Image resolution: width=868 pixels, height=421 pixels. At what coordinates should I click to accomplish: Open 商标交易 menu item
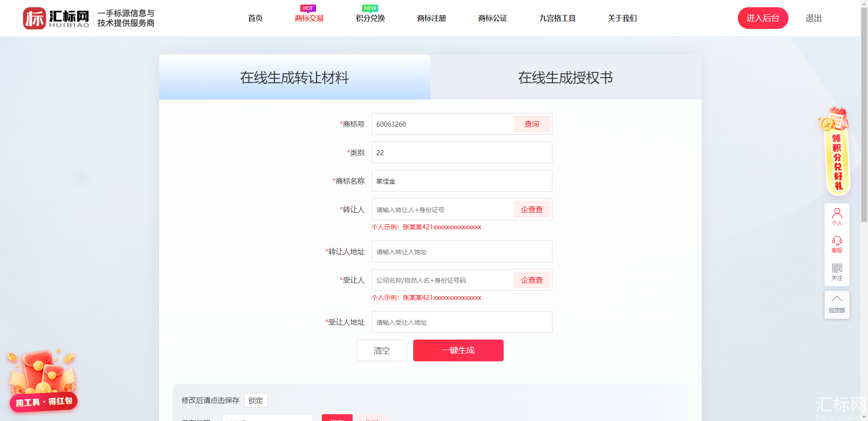tap(309, 18)
